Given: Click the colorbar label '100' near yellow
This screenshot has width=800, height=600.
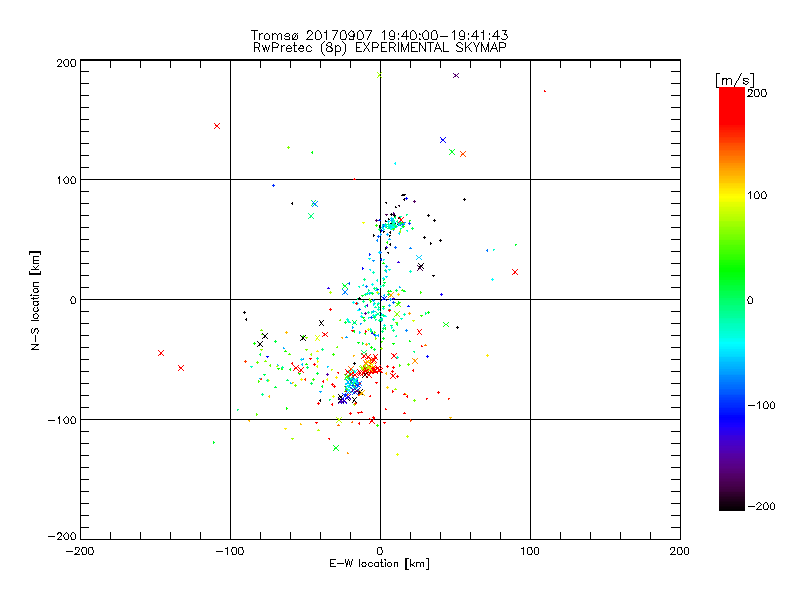Looking at the screenshot, I should (757, 195).
